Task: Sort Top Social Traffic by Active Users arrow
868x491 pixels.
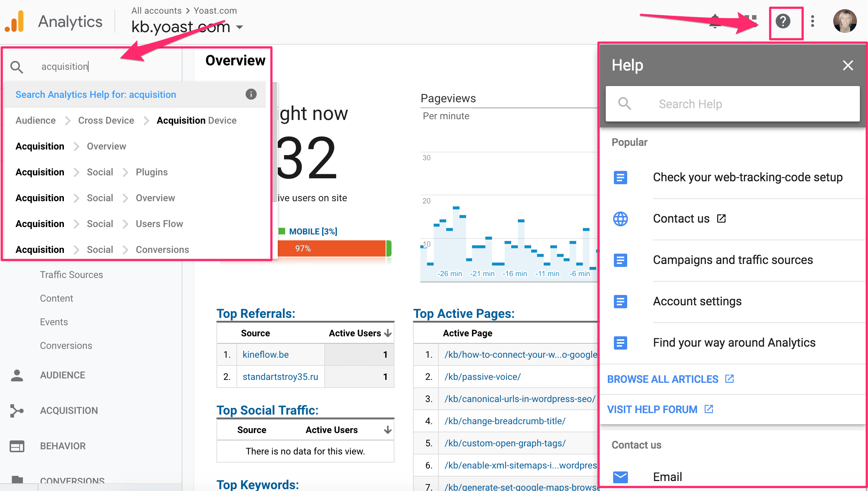Action: tap(387, 430)
